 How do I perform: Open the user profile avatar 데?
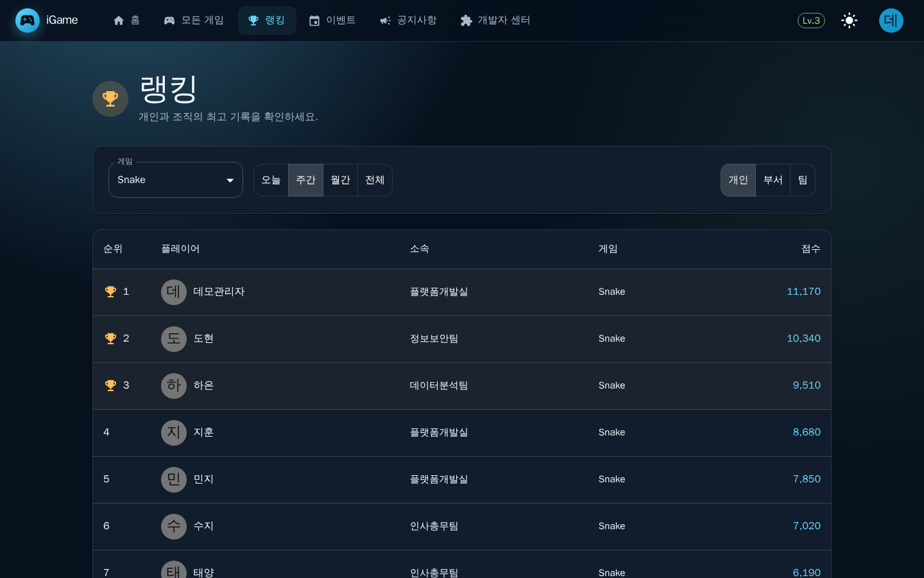891,21
